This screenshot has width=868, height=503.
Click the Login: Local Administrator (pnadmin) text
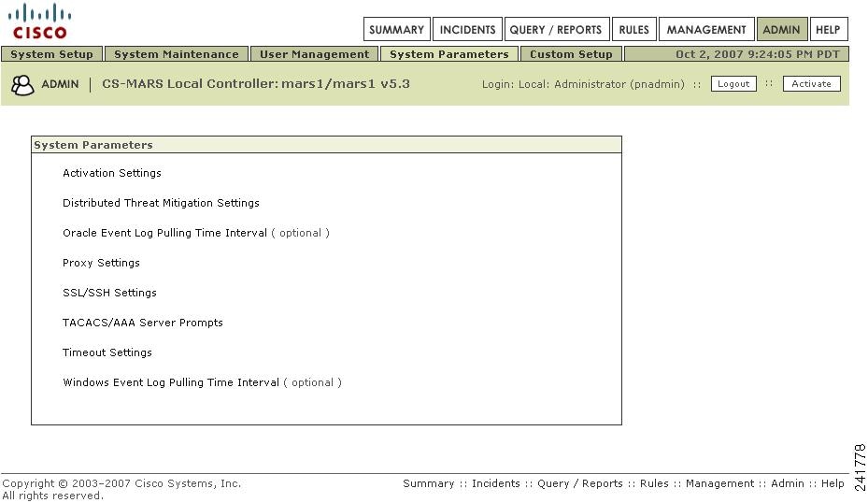coord(583,84)
